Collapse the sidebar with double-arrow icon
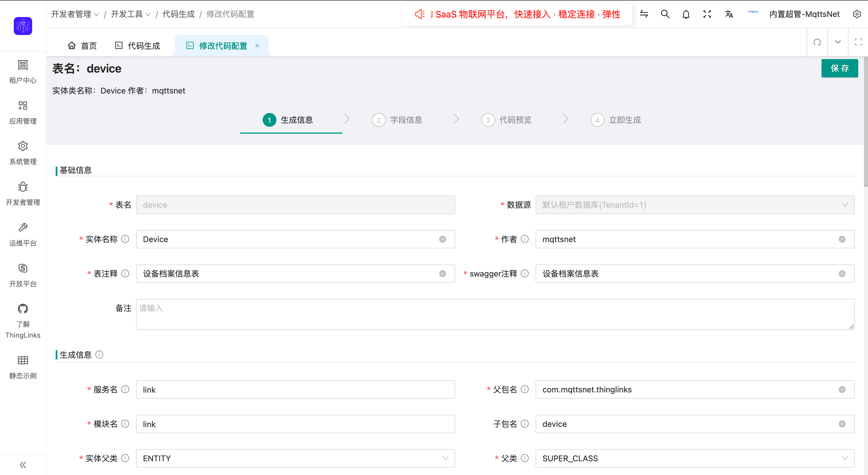Screen dimensions: 868x475 pos(23,465)
